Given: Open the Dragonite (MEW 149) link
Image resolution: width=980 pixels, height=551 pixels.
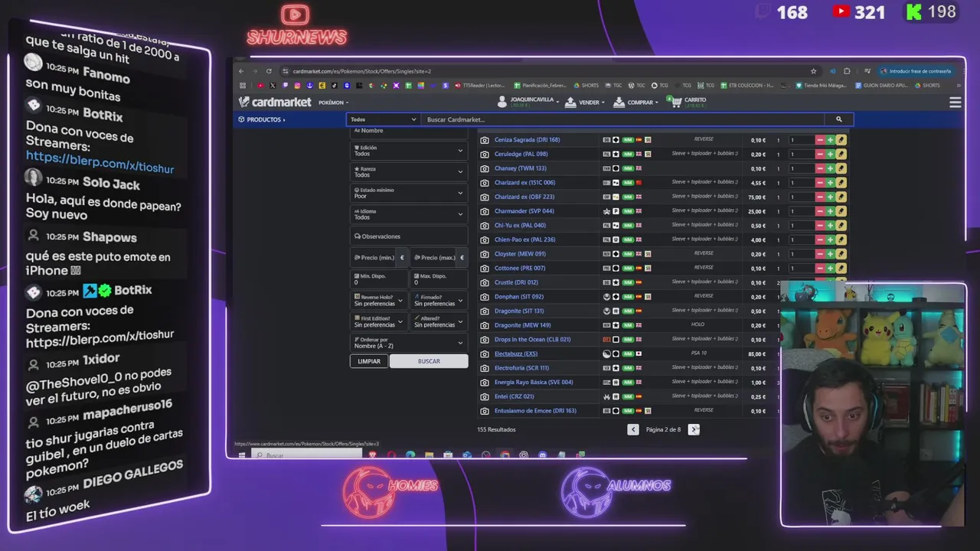Looking at the screenshot, I should [522, 325].
